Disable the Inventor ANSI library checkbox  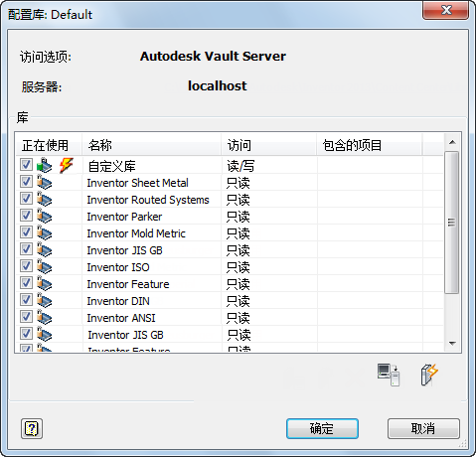pos(26,317)
